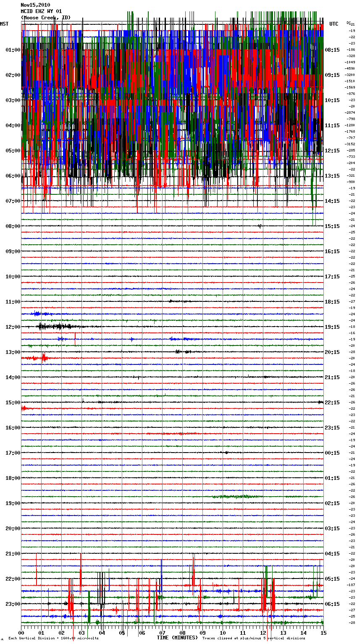Click the DC offset value "-3152"
The width and height of the screenshot is (357, 644).
pos(350,144)
